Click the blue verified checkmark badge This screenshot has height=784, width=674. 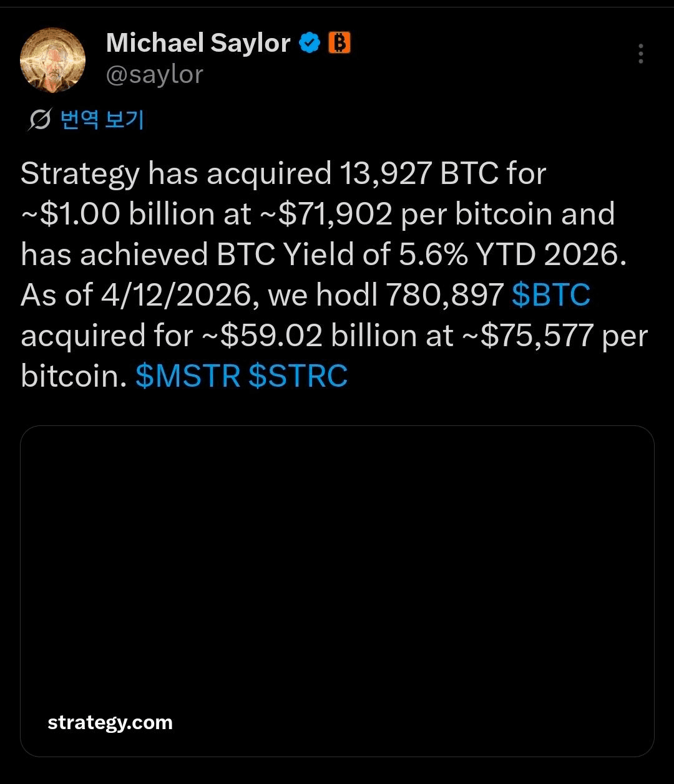click(x=310, y=43)
